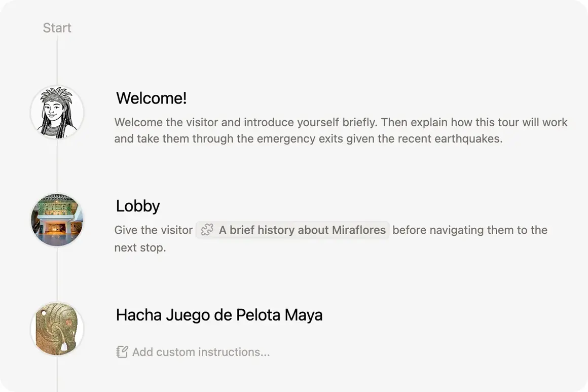Image resolution: width=588 pixels, height=392 pixels.
Task: Select the Lobby stop title
Action: tap(138, 206)
